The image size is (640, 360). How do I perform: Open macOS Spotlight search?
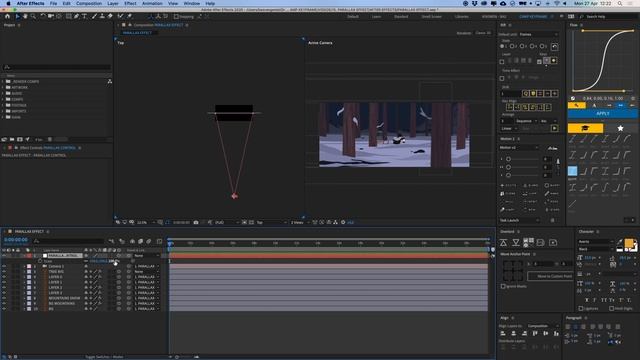[x=620, y=3]
